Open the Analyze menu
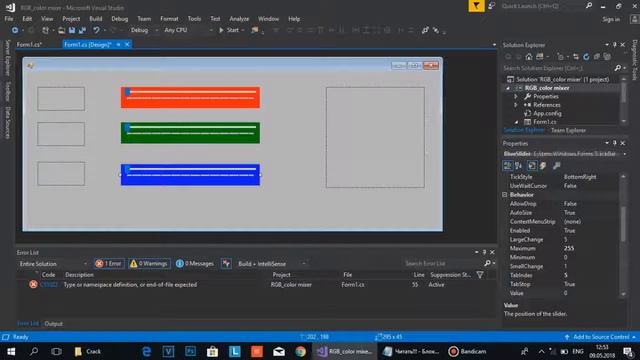The image size is (640, 360). 239,19
